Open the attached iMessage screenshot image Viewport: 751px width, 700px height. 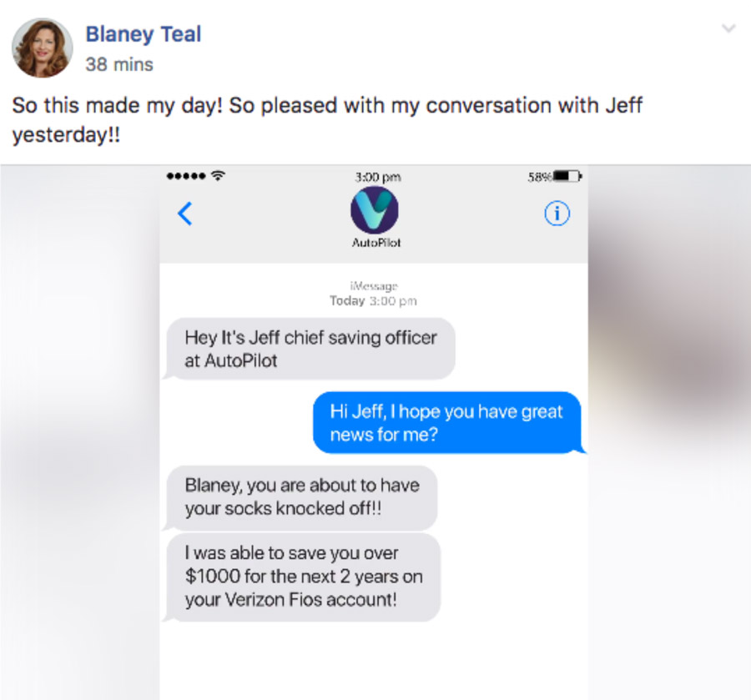(375, 432)
